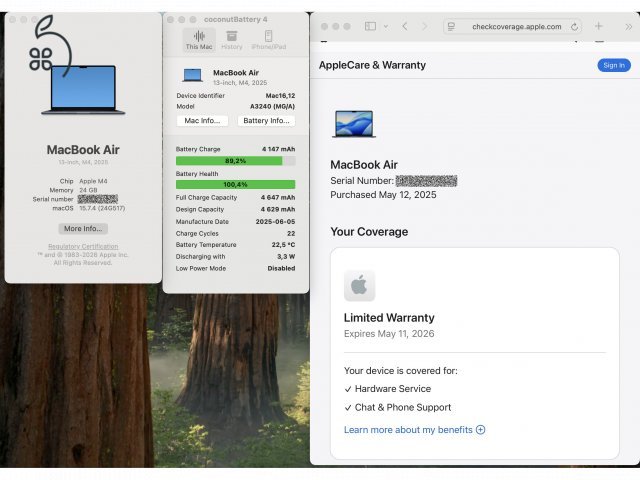
Task: Select Device Identifier Mac16,12 value
Action: tap(280, 96)
